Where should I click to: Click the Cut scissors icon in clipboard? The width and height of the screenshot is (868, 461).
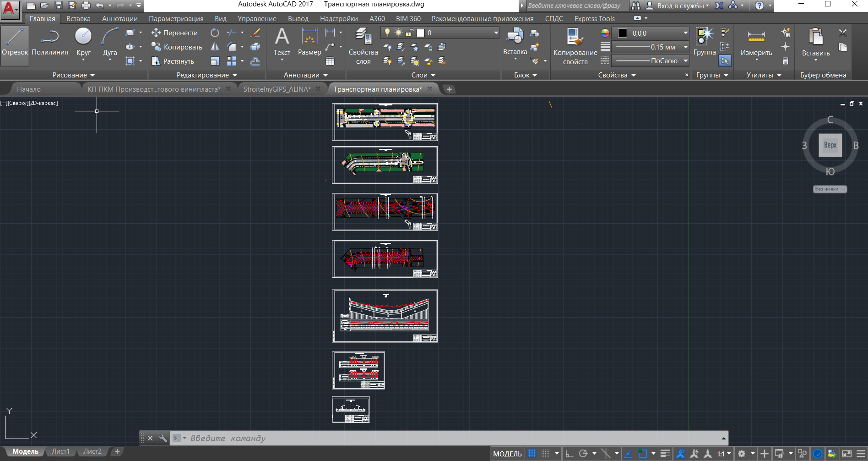point(843,33)
